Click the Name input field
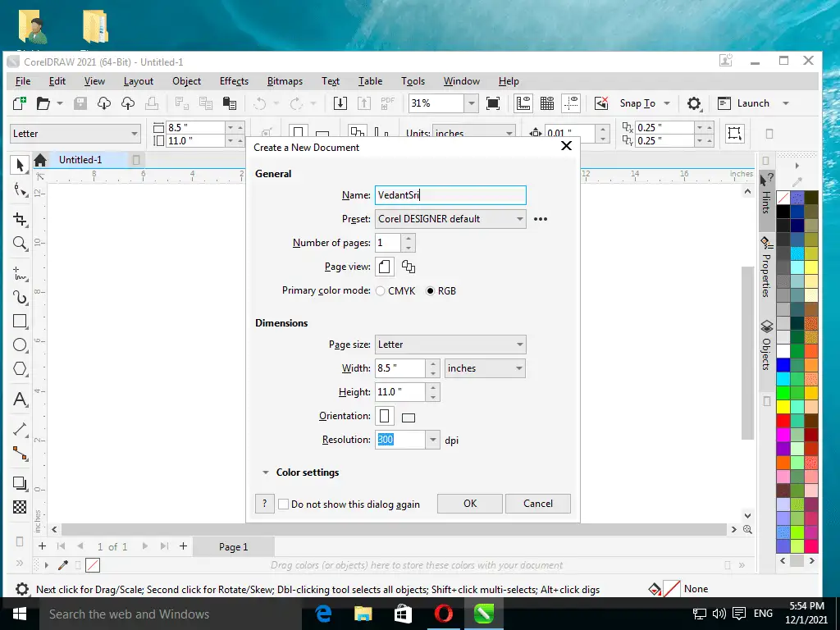 pos(450,195)
